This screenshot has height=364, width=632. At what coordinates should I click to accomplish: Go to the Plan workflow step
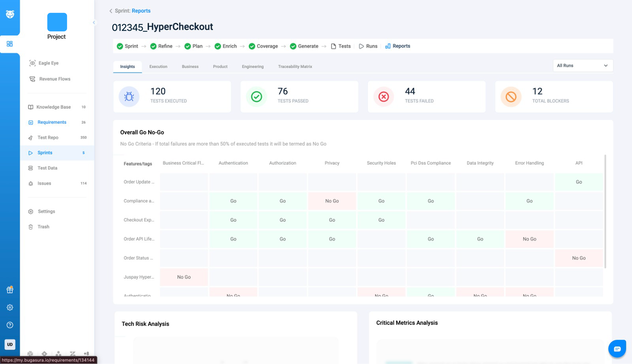point(194,46)
